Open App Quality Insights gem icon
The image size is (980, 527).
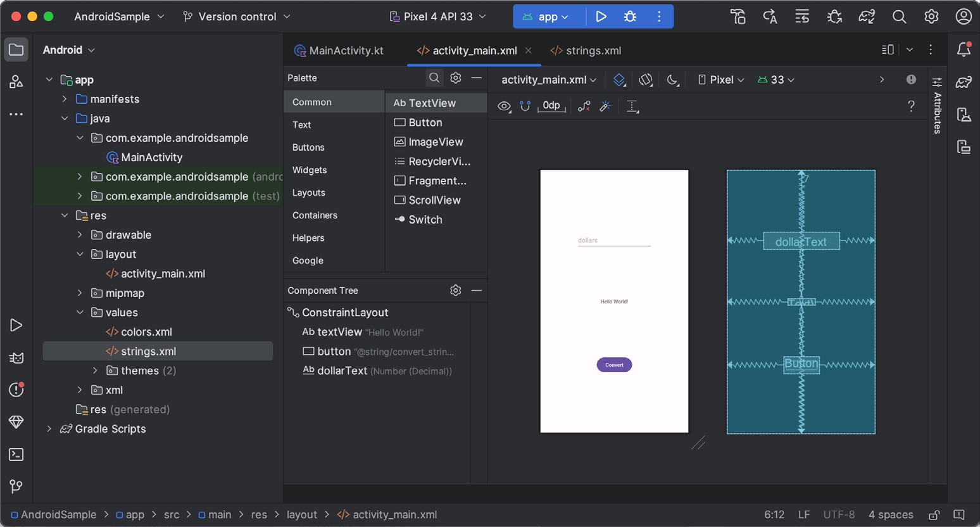tap(16, 422)
